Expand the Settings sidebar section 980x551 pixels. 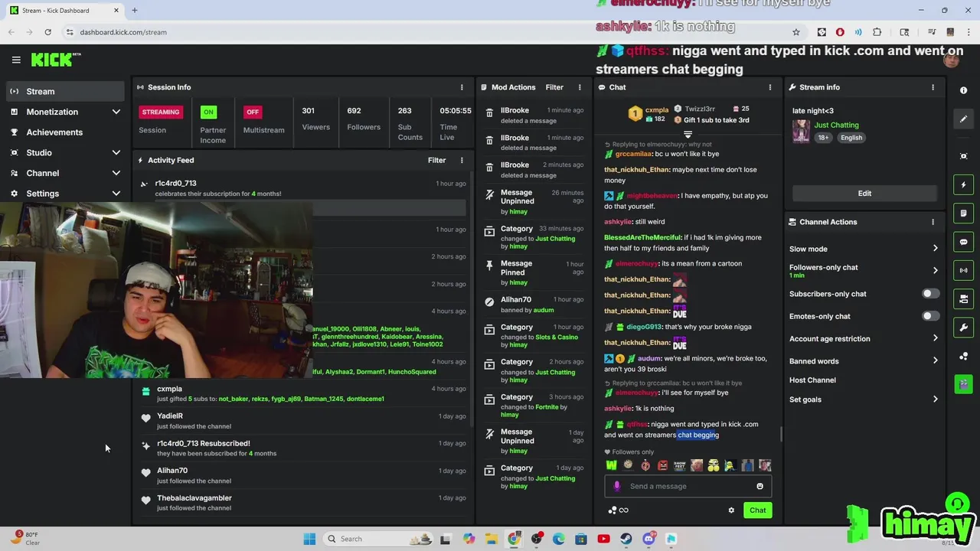pyautogui.click(x=65, y=194)
